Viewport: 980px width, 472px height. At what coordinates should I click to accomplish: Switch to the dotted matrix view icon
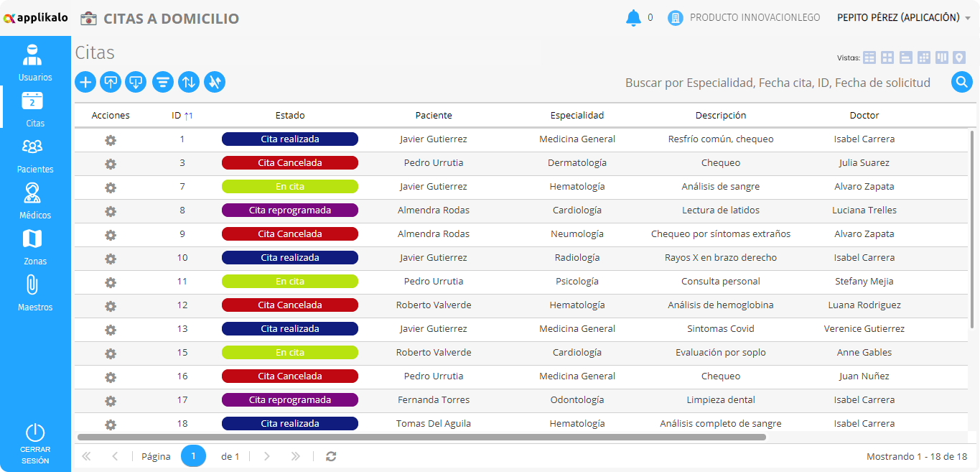point(924,57)
